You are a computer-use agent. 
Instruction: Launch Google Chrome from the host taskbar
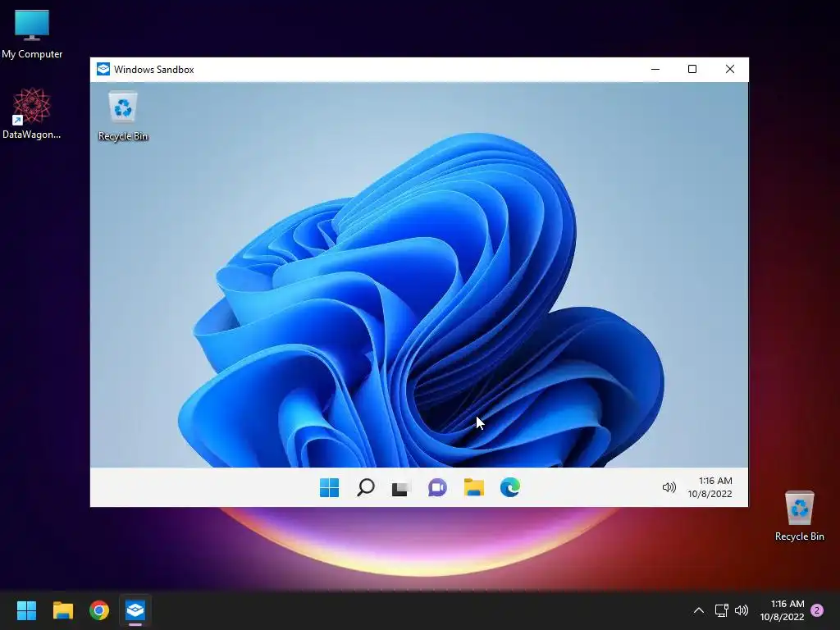[x=99, y=610]
